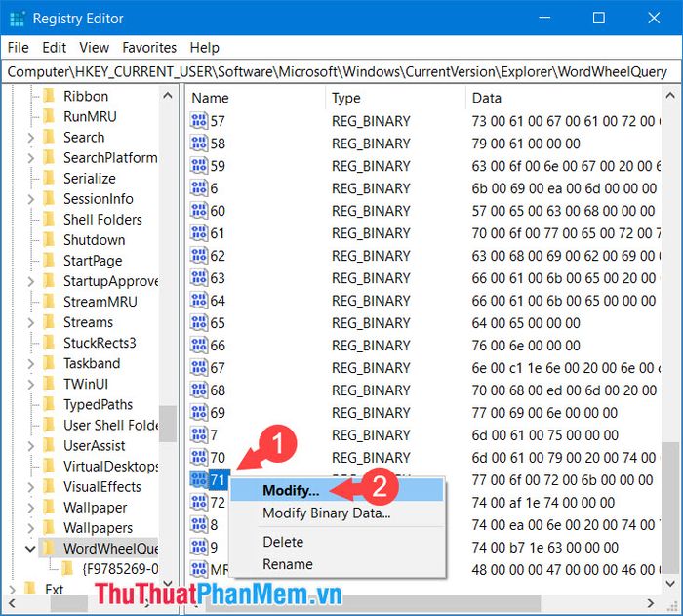This screenshot has width=683, height=616.
Task: Click data '79 00 61 00 00 00'
Action: point(526,143)
